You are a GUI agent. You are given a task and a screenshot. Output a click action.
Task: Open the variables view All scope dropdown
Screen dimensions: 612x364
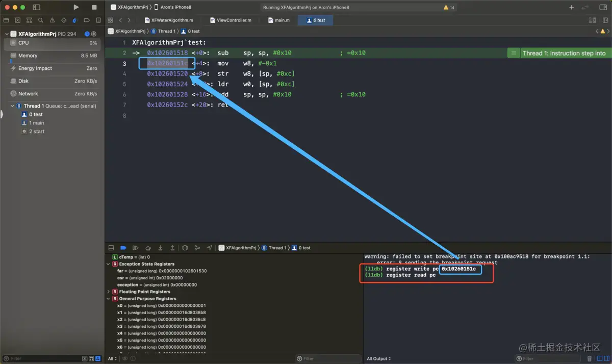(x=112, y=358)
